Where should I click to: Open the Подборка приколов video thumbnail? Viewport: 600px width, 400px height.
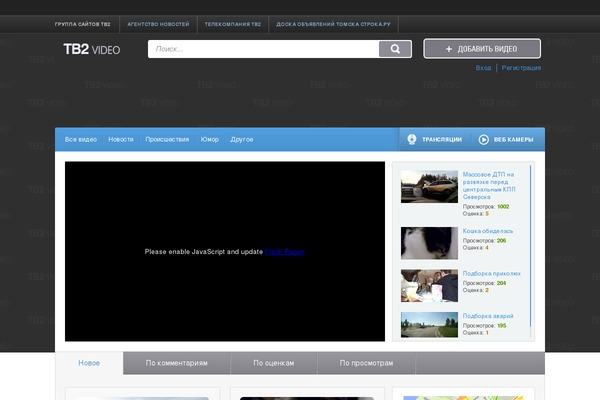tap(429, 285)
